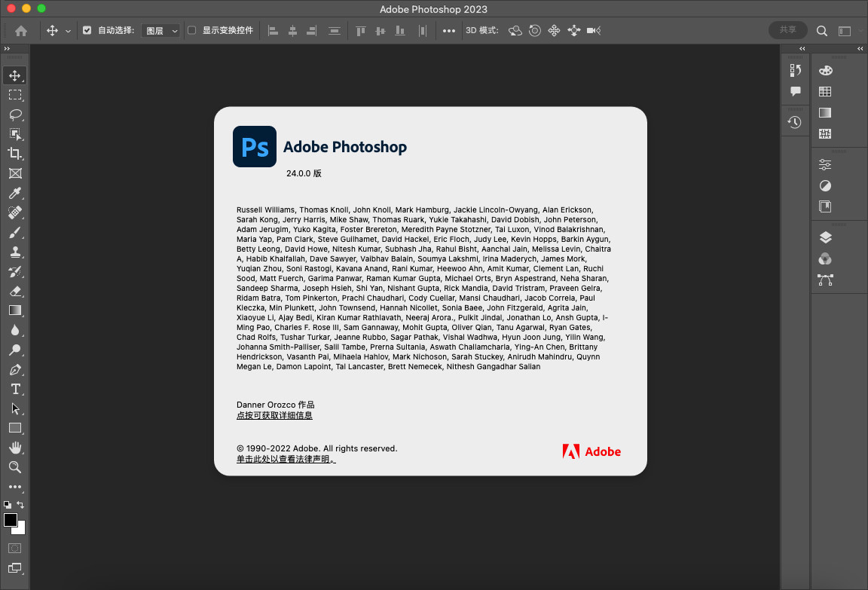Open the Swatches panel grid icon
This screenshot has height=590, width=868.
coord(825,91)
